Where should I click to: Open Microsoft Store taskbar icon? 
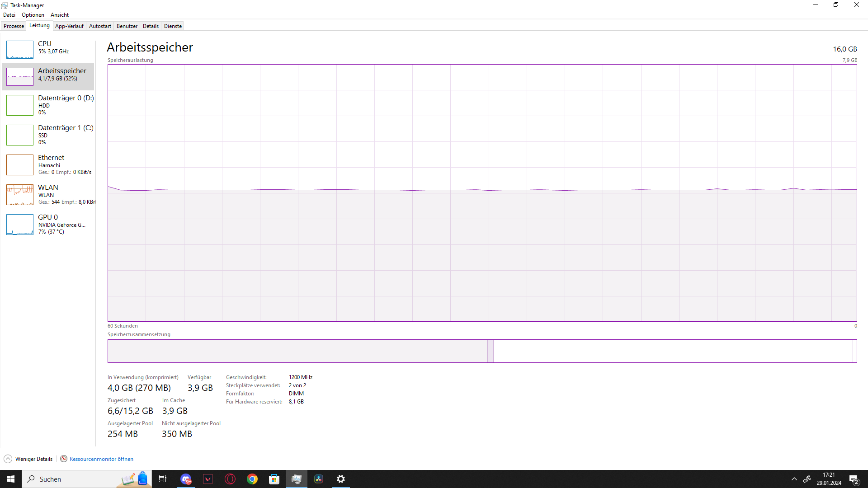[x=274, y=479]
